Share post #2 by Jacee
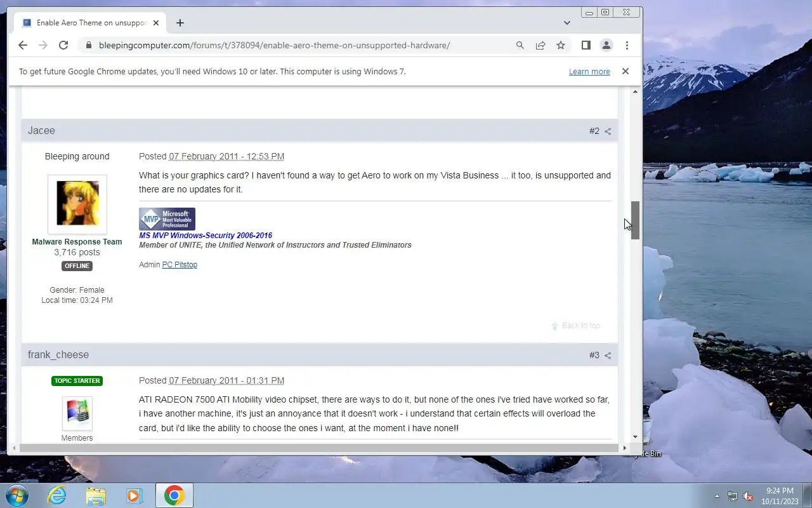 pyautogui.click(x=608, y=131)
